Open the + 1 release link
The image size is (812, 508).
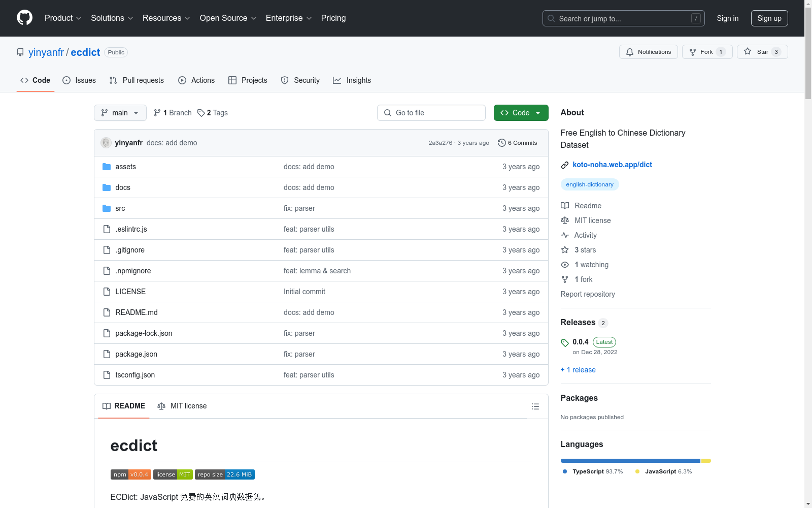(x=578, y=370)
